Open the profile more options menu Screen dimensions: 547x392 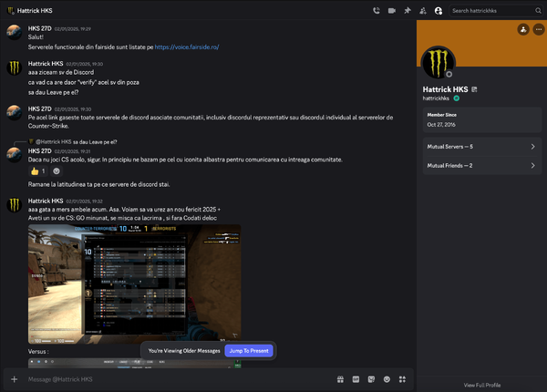(x=539, y=30)
